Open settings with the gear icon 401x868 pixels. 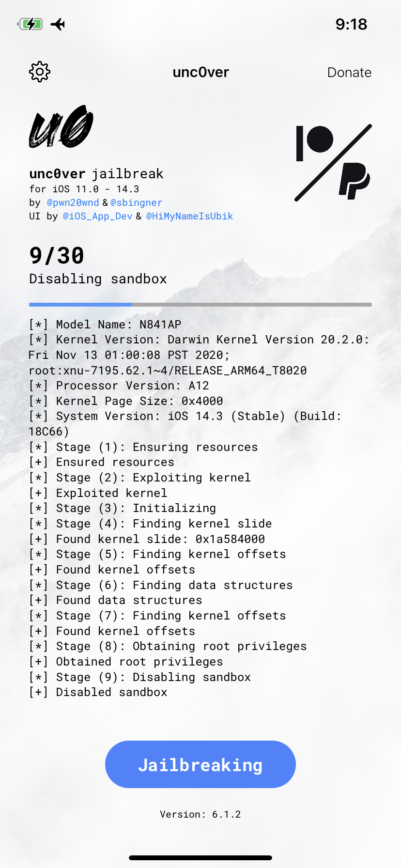(40, 72)
